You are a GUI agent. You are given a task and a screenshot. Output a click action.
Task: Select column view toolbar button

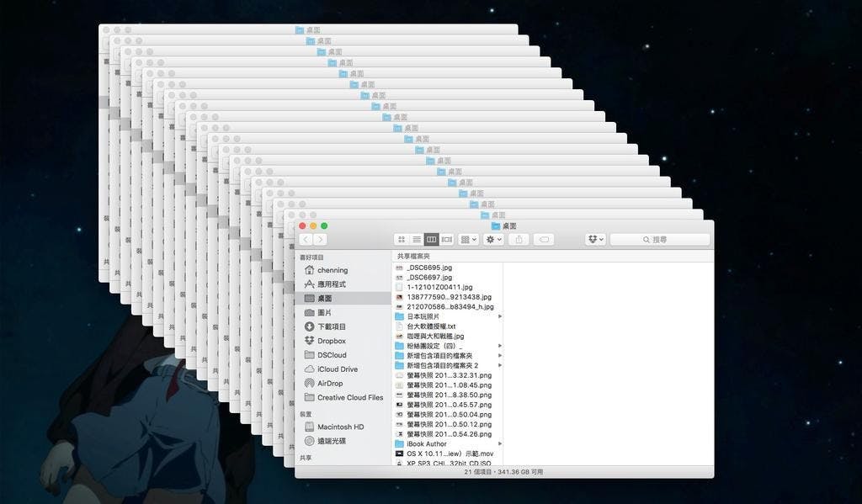(x=431, y=240)
